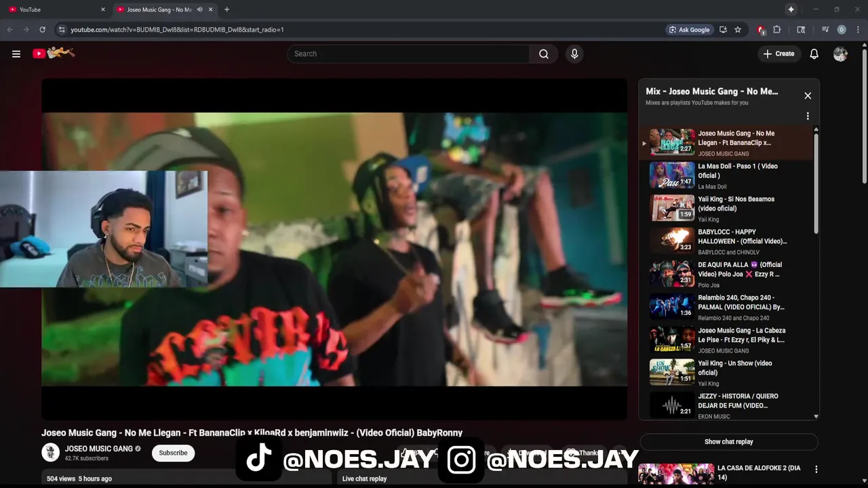Open the Mix playlist more options menu
Screen dimensions: 868x488
point(808,116)
